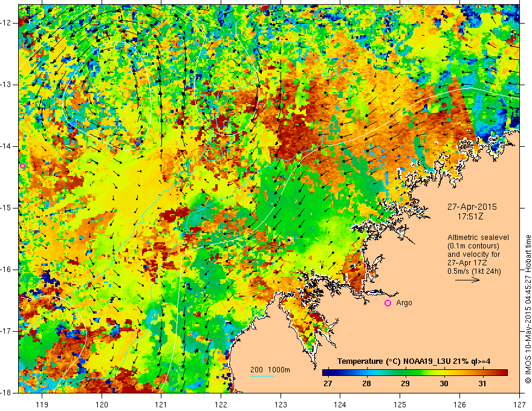Click the date label 27-Apr-2015

tap(472, 207)
